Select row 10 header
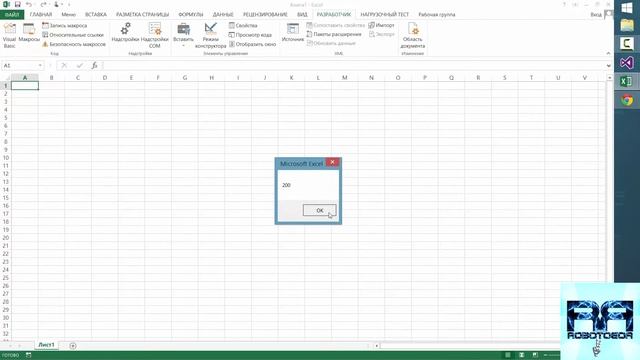This screenshot has height=360, width=640. (6, 158)
